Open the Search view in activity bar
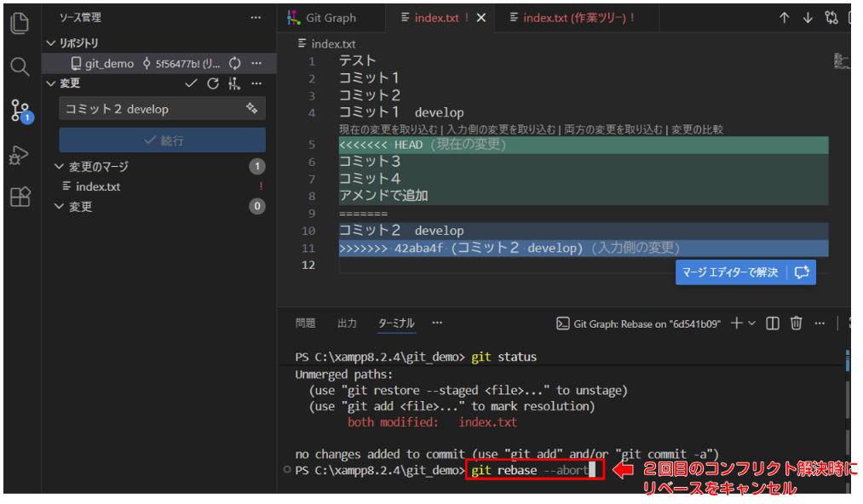The height and width of the screenshot is (504, 863). [20, 66]
